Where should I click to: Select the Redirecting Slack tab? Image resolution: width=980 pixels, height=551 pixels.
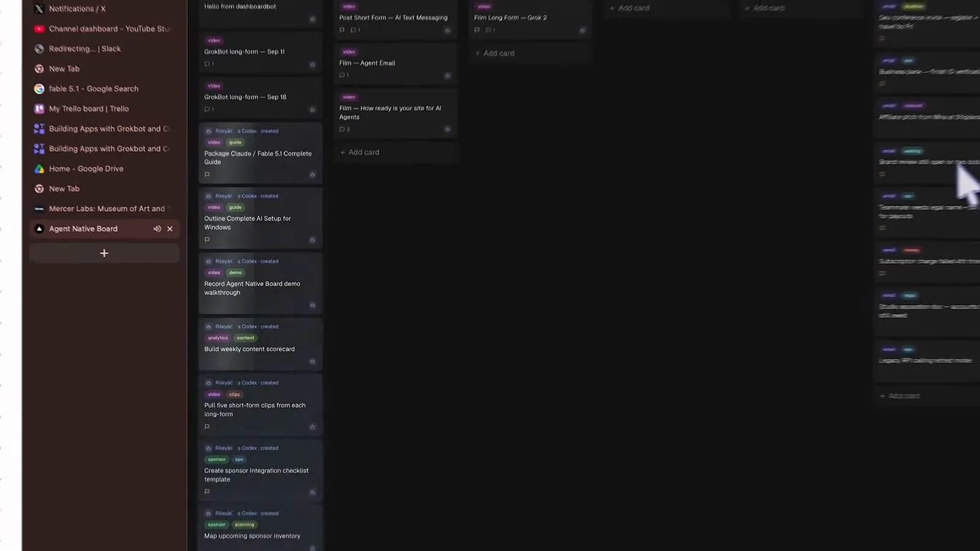(x=104, y=49)
